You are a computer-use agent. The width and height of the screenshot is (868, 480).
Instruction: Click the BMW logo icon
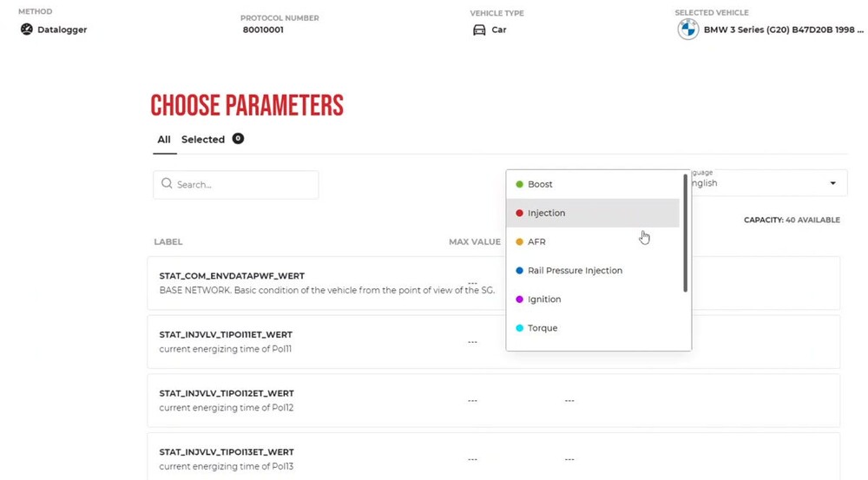click(687, 30)
